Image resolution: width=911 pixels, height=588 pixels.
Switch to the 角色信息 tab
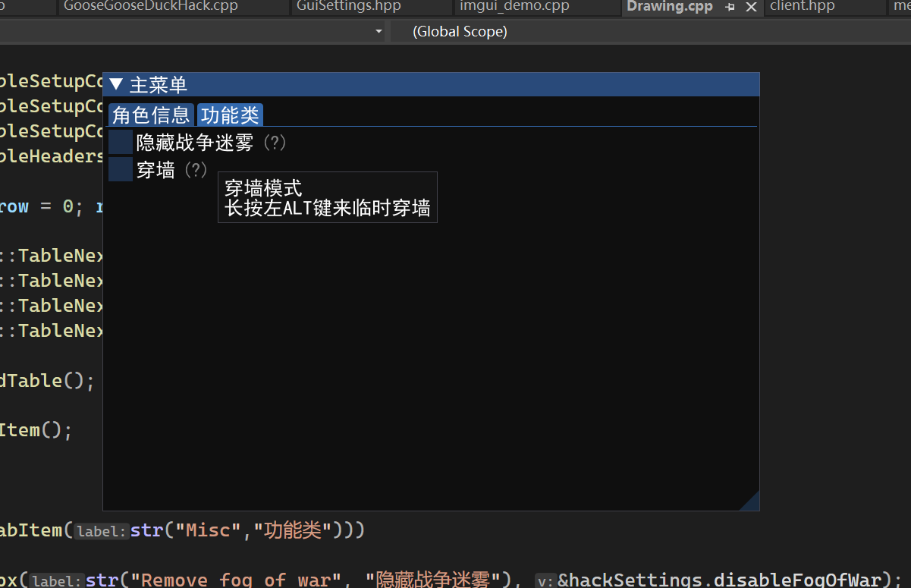[151, 115]
